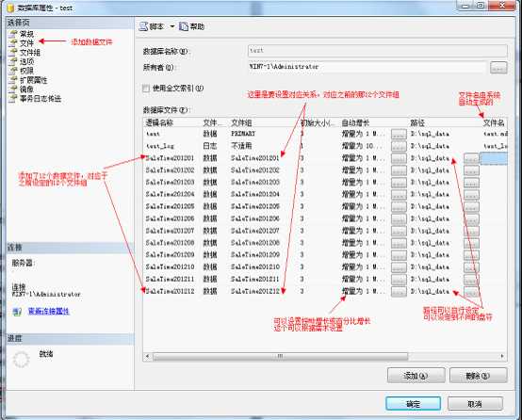
Task: Click the 数据库名称 text field
Action: tap(378, 51)
